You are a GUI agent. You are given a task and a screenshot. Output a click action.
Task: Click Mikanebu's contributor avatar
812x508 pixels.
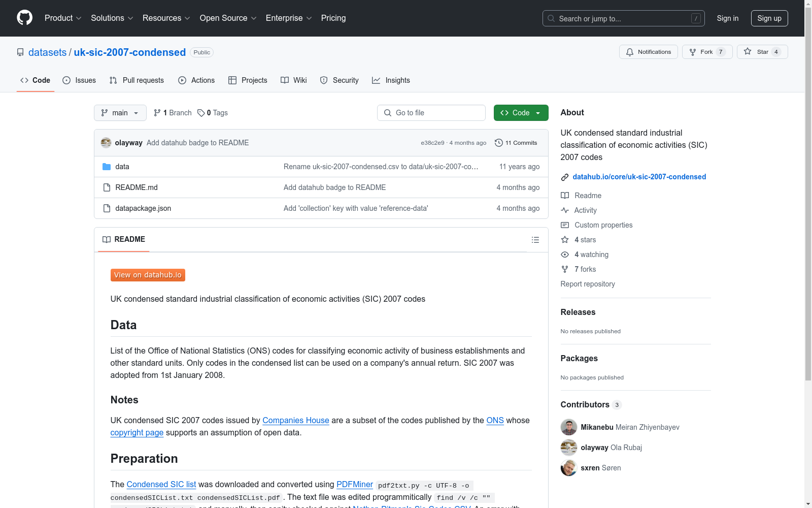(x=569, y=427)
